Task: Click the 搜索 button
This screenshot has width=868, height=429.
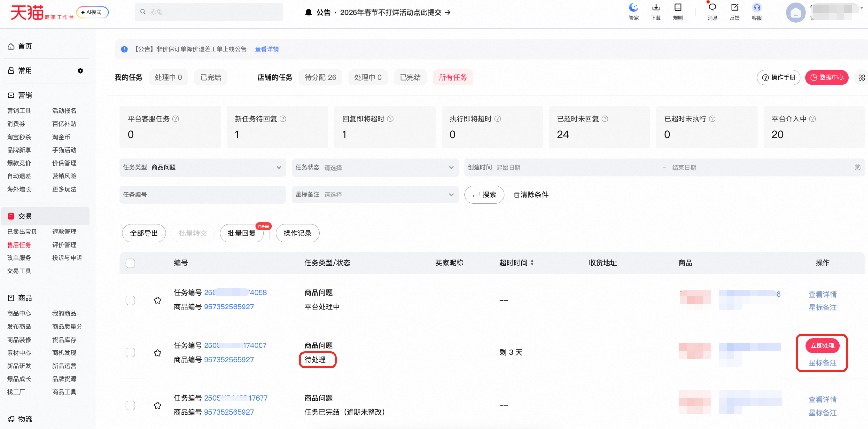Action: [484, 195]
